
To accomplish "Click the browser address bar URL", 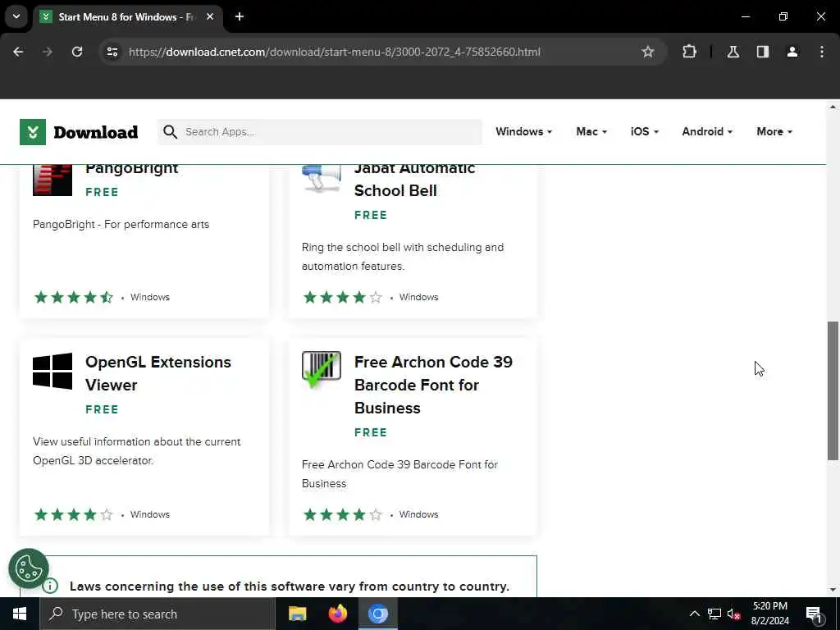I will click(x=335, y=52).
